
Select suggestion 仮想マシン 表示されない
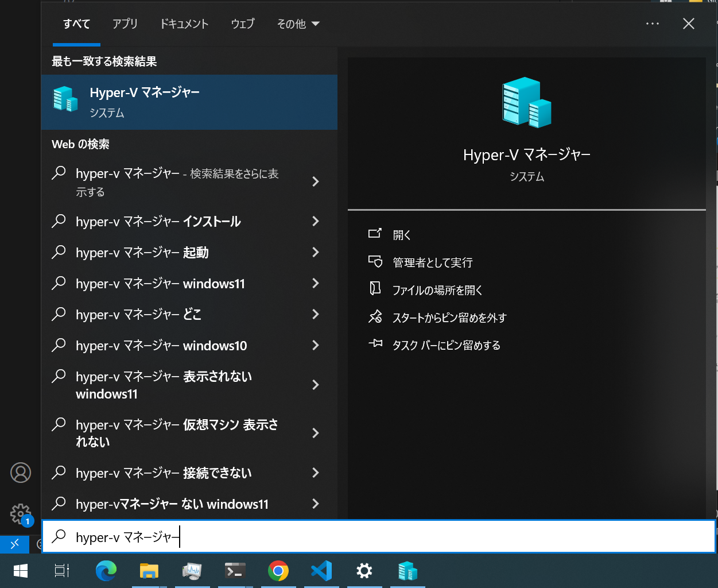pos(177,433)
